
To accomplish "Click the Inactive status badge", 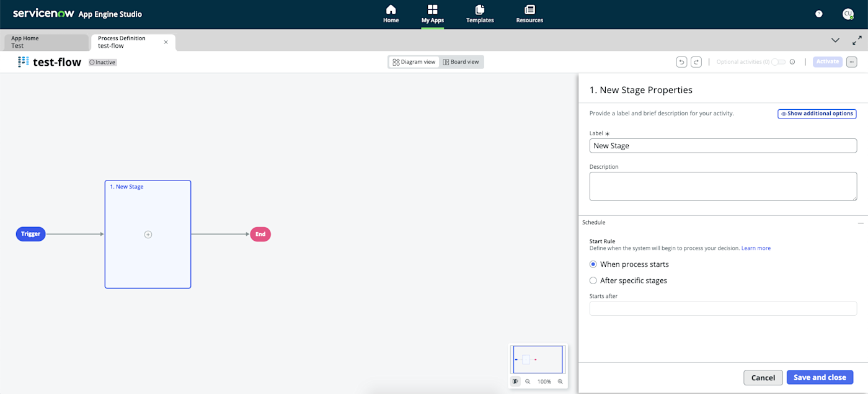I will tap(103, 62).
